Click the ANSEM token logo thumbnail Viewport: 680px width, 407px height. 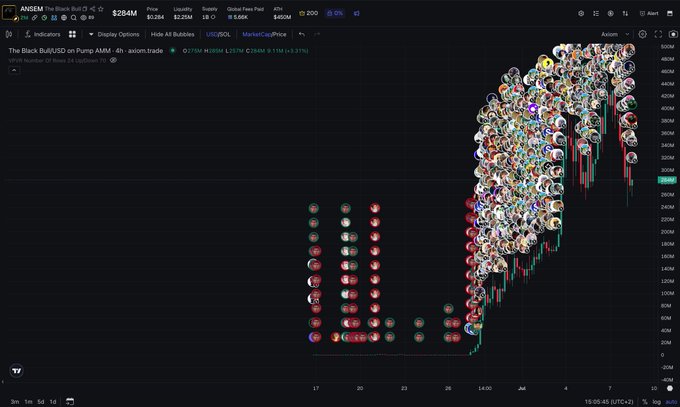(9, 13)
